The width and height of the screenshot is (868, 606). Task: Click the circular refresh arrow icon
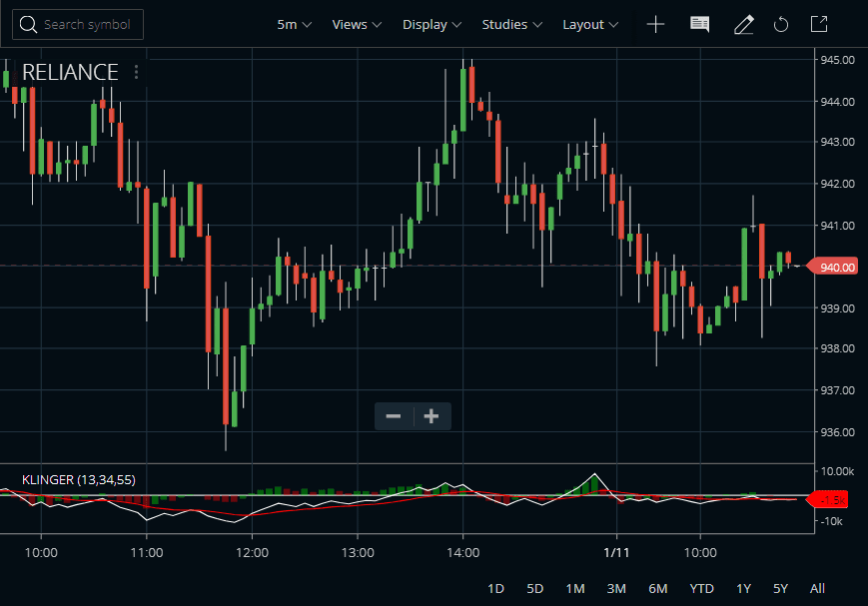click(781, 24)
